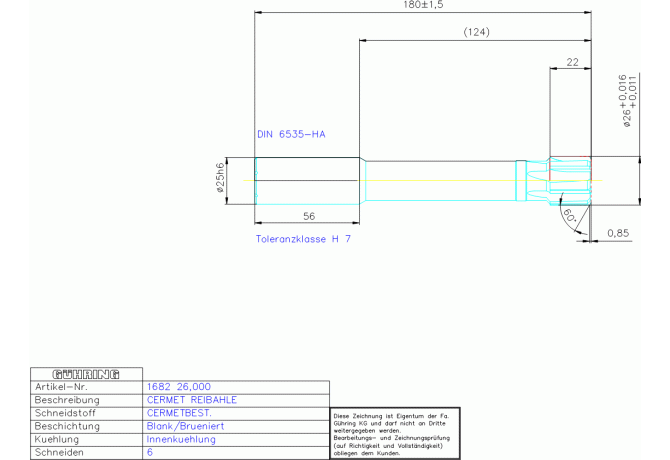The height and width of the screenshot is (460, 670).
Task: Click the CERMET REIBAHLE description value
Action: [192, 400]
